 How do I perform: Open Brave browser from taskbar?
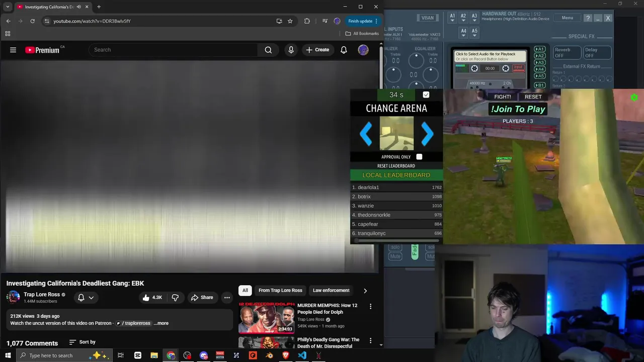(286, 355)
